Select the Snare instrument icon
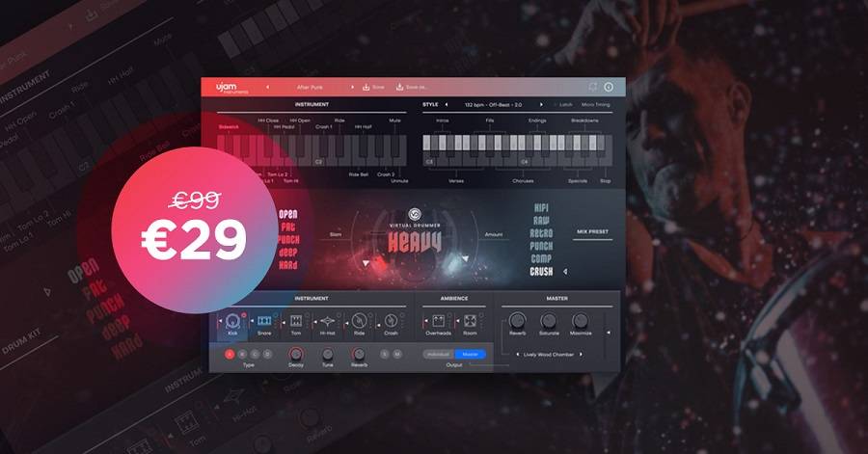The width and height of the screenshot is (868, 454). (x=264, y=321)
